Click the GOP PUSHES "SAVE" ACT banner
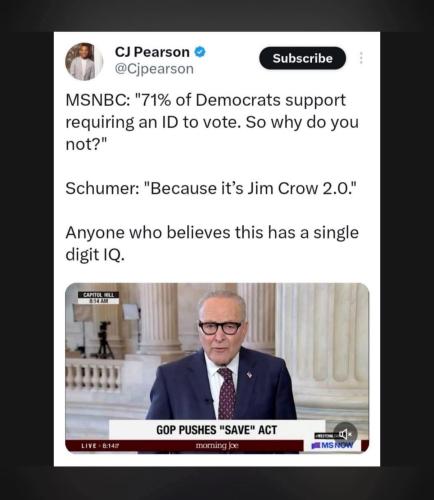 [217, 430]
